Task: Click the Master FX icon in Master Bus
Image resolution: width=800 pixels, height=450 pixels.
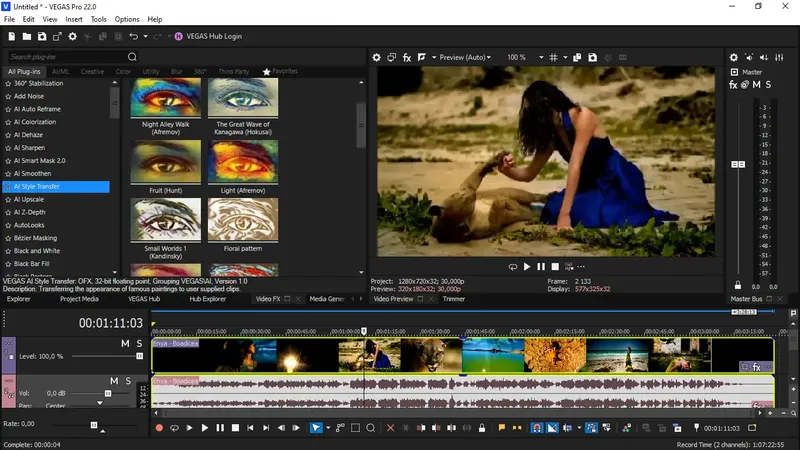Action: (x=733, y=85)
